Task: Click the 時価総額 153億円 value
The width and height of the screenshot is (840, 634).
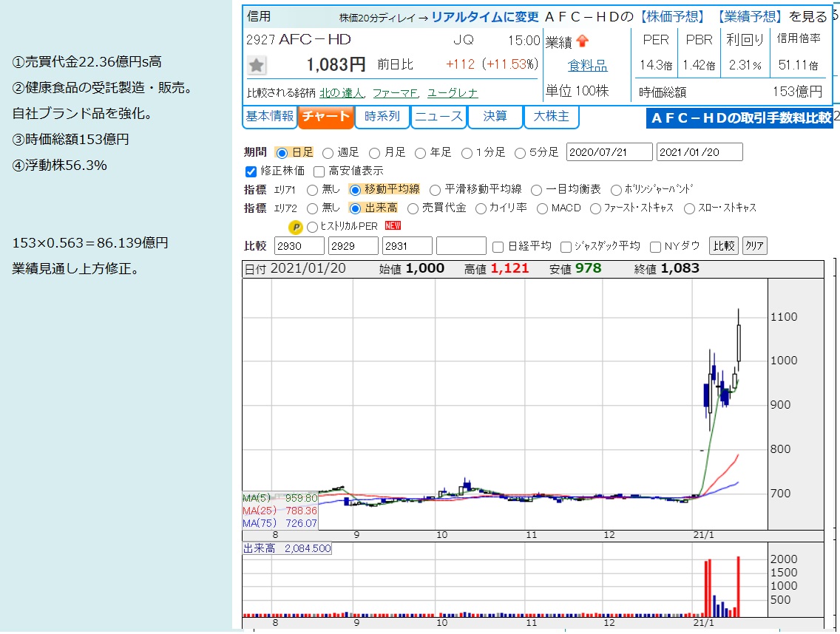Action: click(x=796, y=92)
